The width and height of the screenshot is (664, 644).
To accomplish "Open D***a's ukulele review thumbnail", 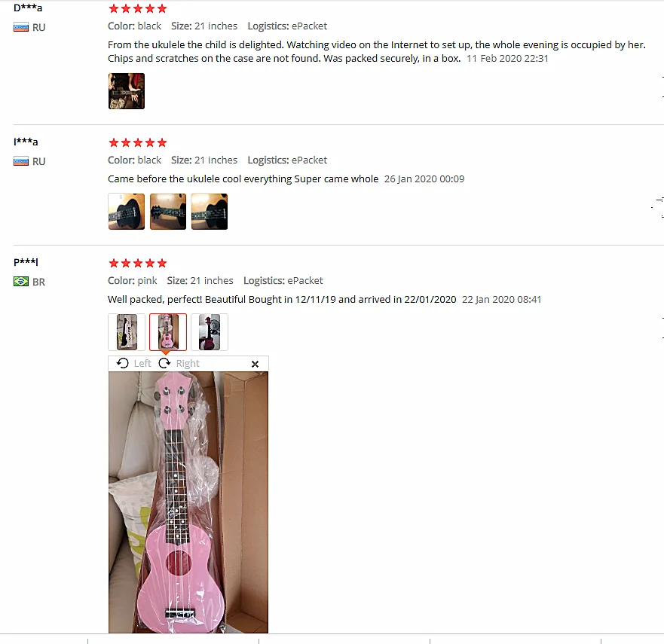I will [126, 91].
